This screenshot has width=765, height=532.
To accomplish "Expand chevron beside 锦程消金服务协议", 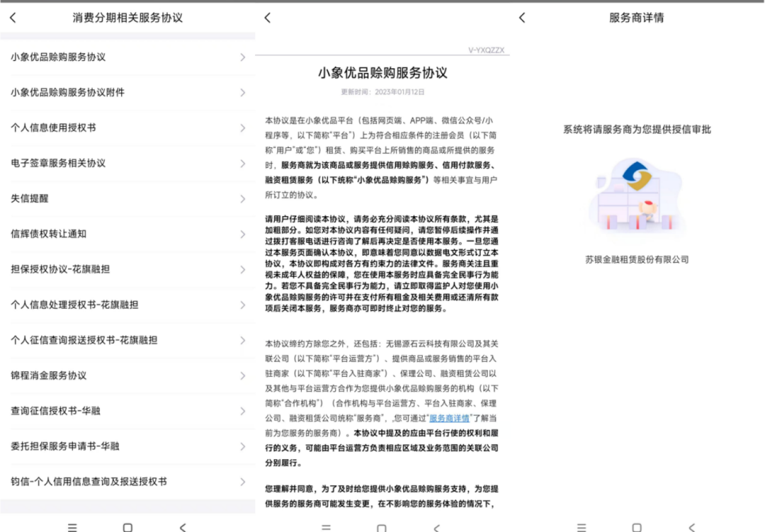I will [242, 376].
